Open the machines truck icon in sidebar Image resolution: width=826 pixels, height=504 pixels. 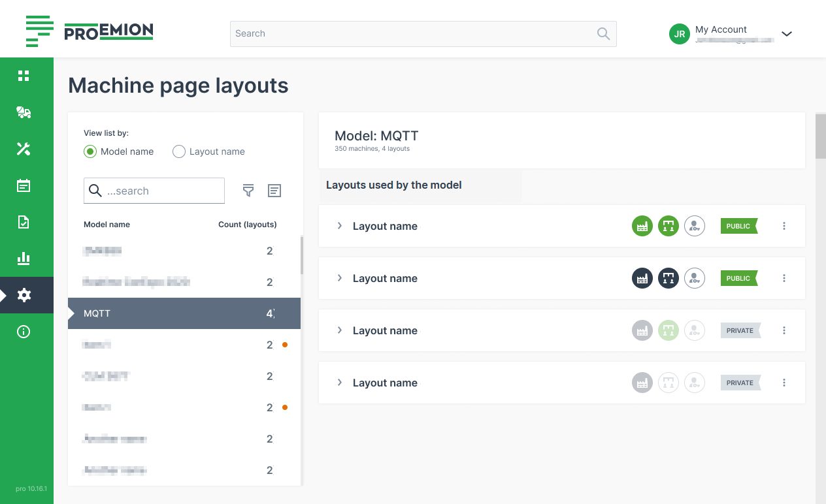coord(24,112)
